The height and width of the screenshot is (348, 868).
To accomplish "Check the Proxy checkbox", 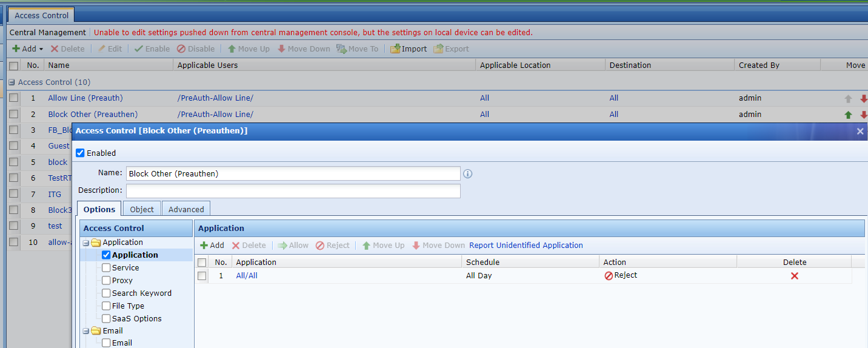I will pos(106,281).
